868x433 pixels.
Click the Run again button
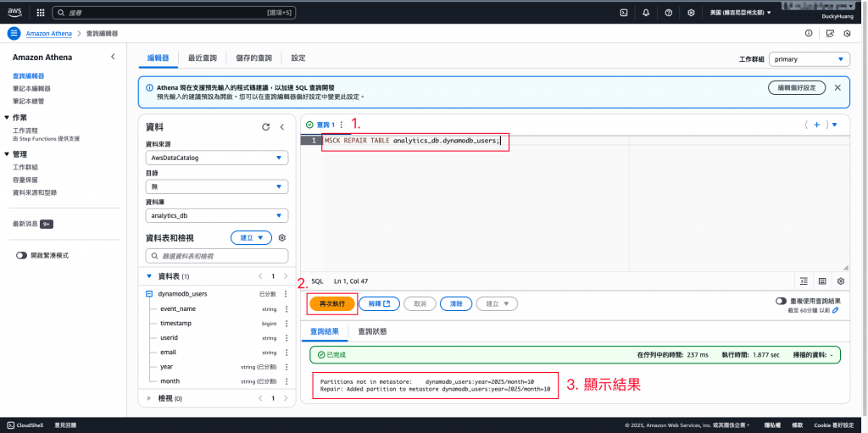point(332,303)
